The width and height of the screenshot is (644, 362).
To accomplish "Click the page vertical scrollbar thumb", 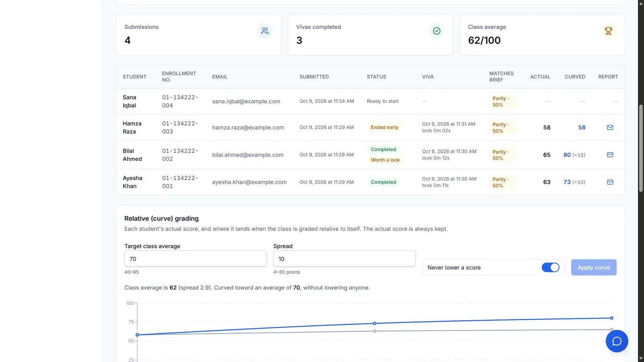I will pyautogui.click(x=641, y=148).
